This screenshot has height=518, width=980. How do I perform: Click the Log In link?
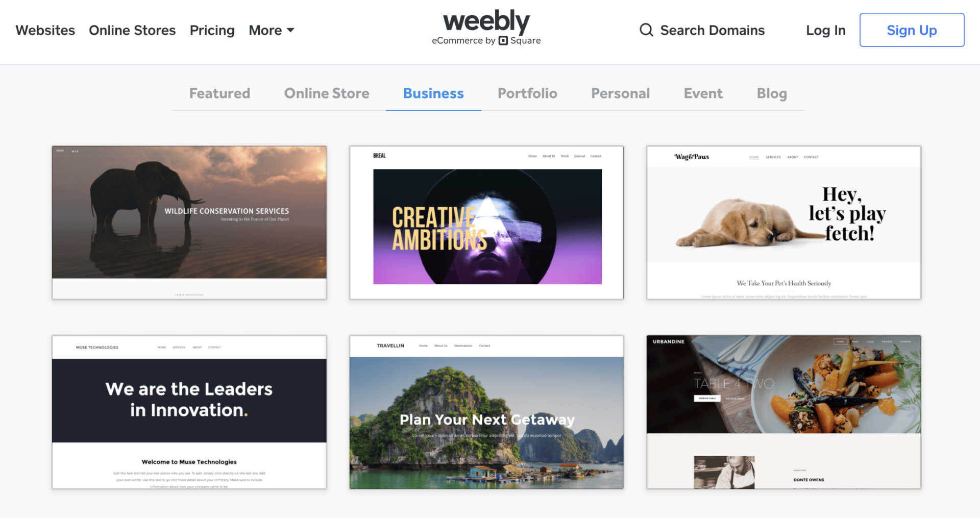point(826,31)
